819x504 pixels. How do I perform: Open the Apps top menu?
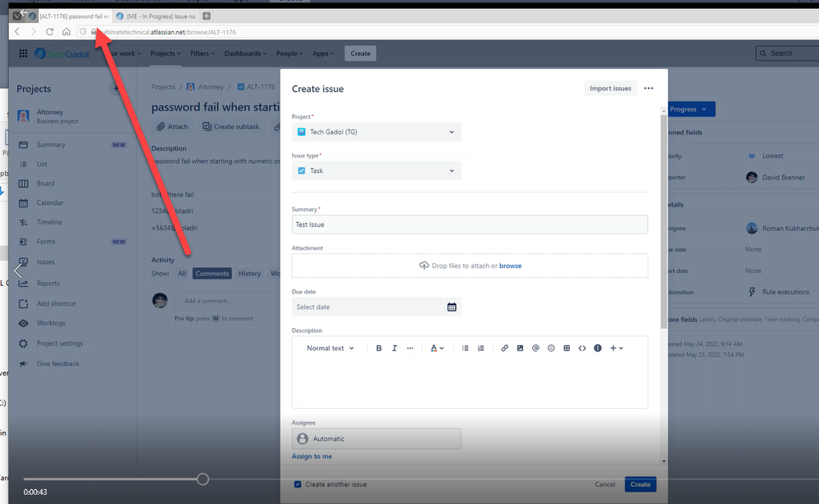(x=323, y=53)
